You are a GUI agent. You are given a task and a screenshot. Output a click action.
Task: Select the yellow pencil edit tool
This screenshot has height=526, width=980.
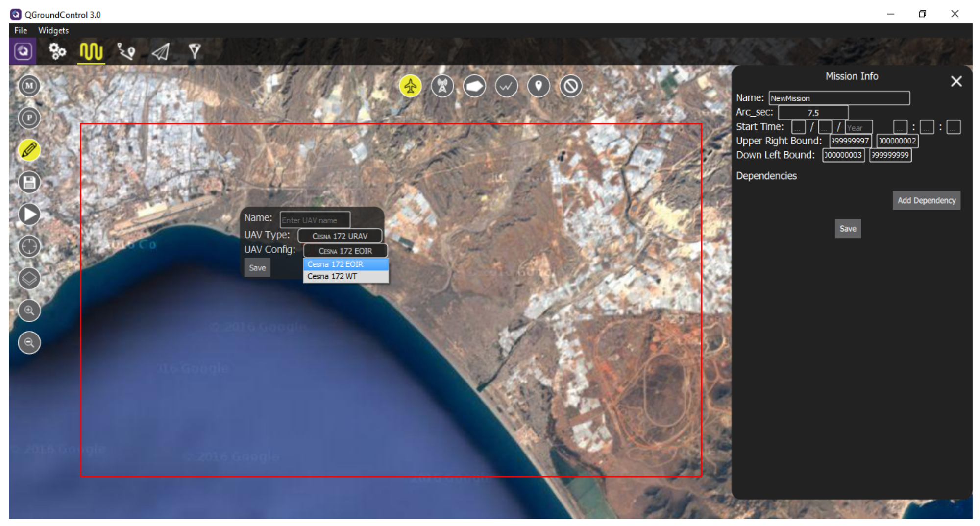(29, 150)
